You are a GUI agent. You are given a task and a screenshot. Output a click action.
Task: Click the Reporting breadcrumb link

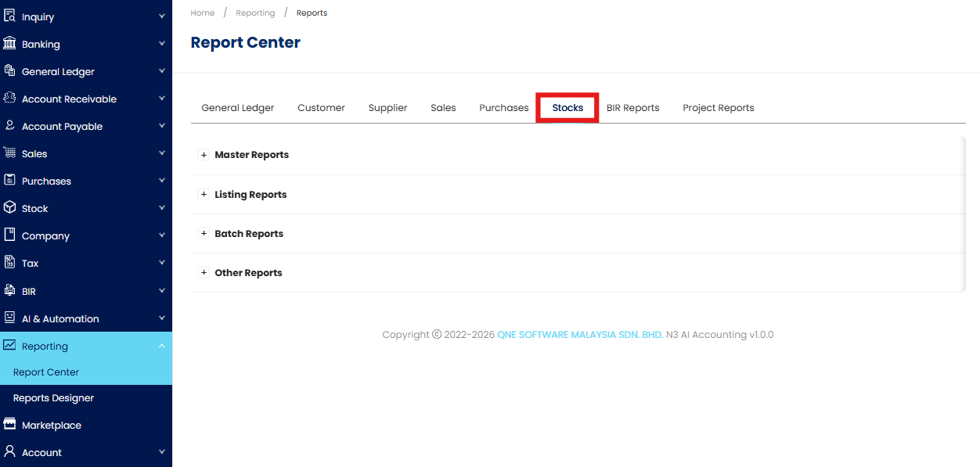coord(255,13)
